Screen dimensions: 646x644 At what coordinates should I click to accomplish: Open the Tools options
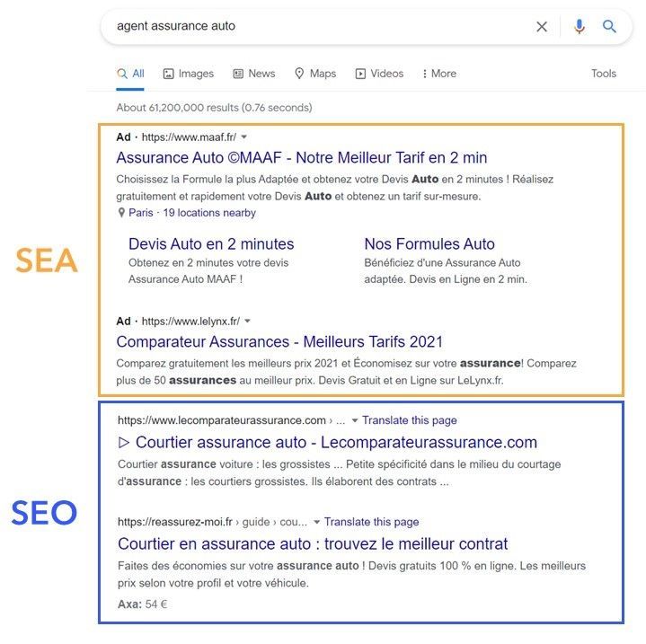pos(604,74)
